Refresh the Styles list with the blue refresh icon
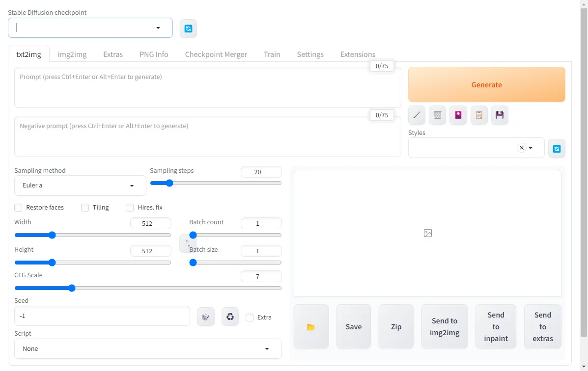588x371 pixels. click(557, 148)
